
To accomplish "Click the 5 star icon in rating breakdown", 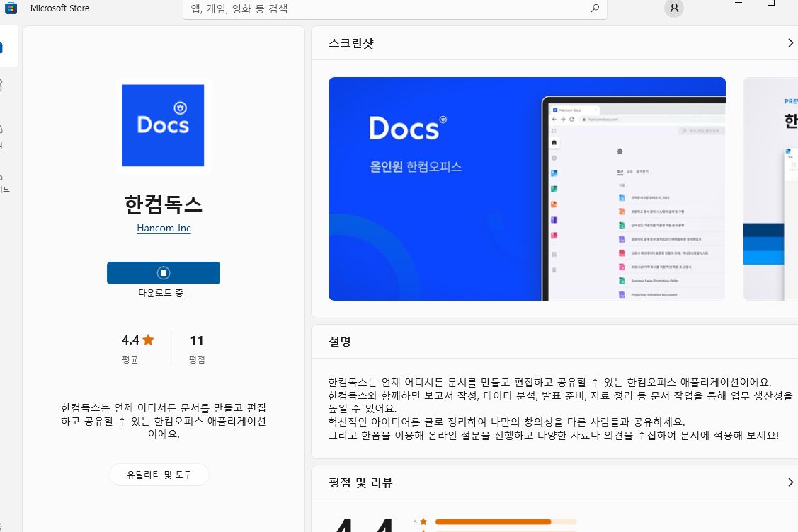I will click(x=423, y=521).
